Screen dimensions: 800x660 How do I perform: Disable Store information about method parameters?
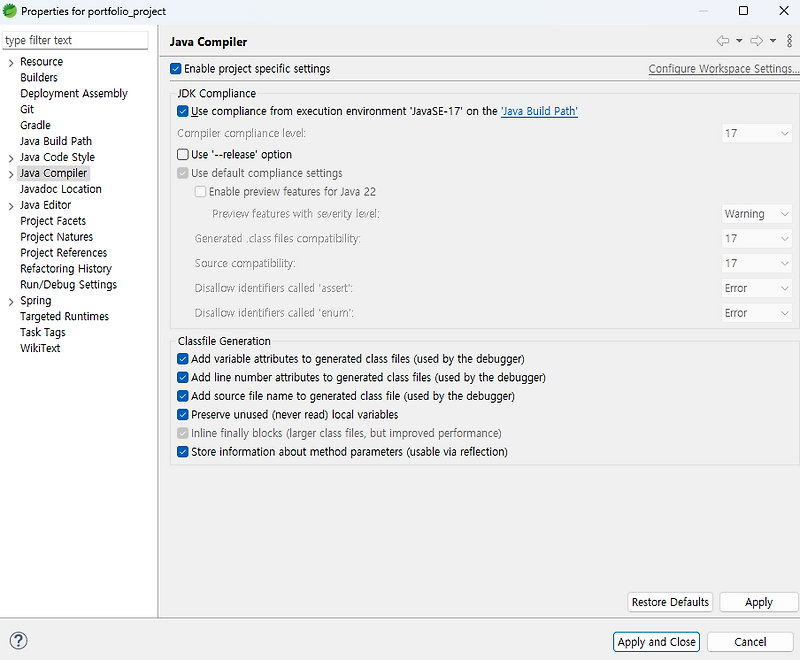tap(182, 451)
